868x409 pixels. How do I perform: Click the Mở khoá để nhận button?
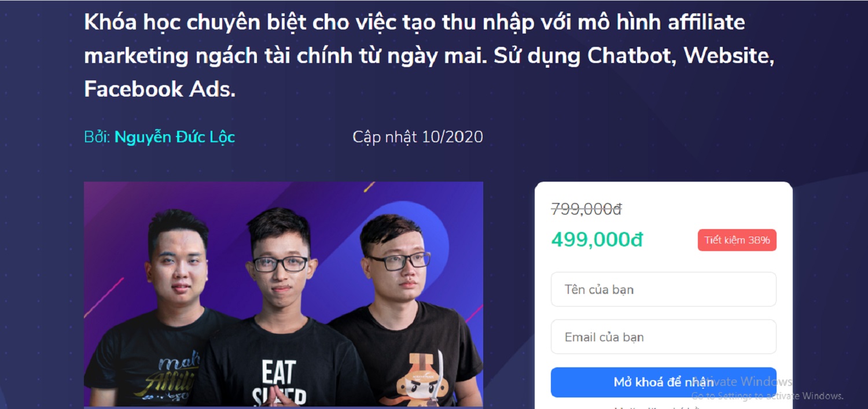coord(663,382)
